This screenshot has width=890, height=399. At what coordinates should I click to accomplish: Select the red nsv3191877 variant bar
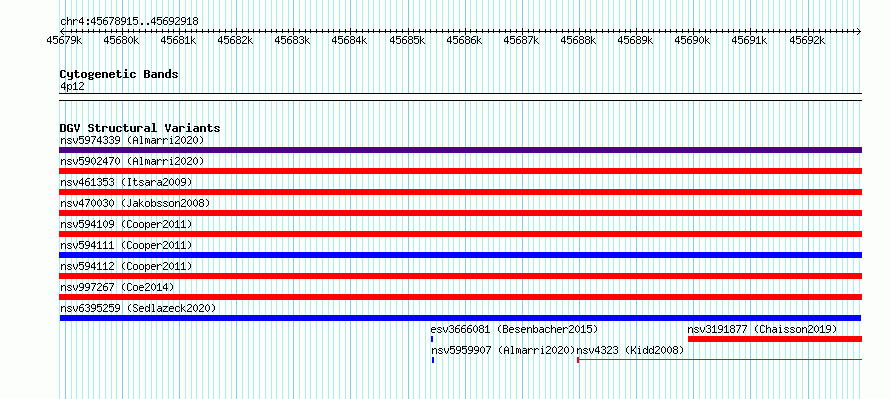[775, 339]
